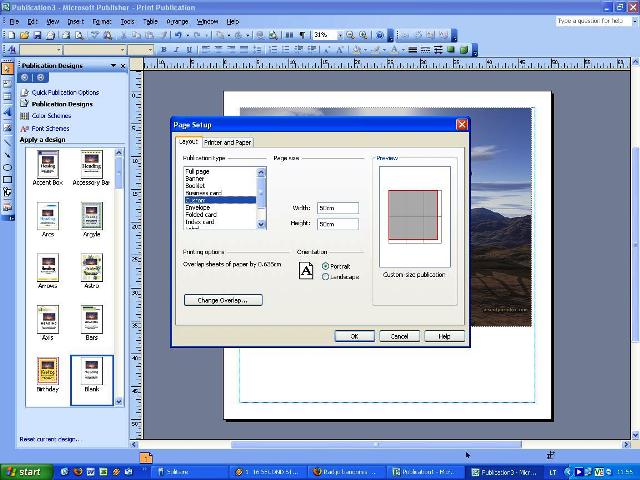Image resolution: width=640 pixels, height=480 pixels.
Task: Click the Change Overlap button
Action: pos(223,300)
